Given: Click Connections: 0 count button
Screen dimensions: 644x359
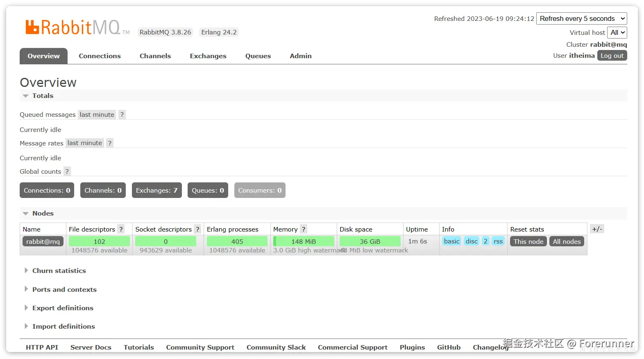Looking at the screenshot, I should coord(47,190).
